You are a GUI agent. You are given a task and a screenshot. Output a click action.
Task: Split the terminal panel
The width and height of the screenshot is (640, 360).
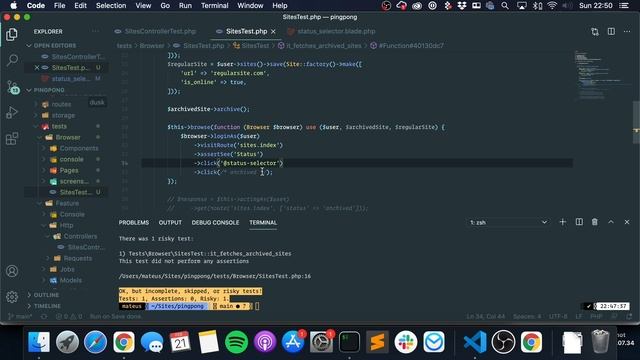[x=579, y=222]
